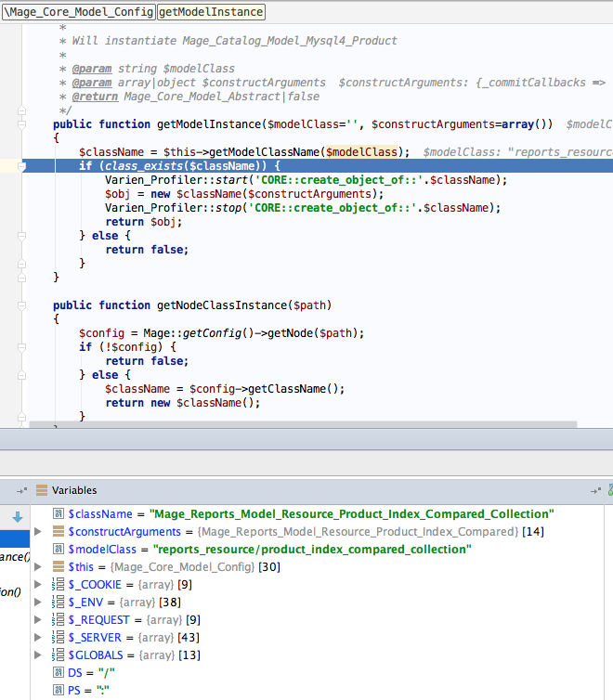The image size is (613, 700).
Task: Click the $_COOKIE array icon
Action: coord(58,584)
